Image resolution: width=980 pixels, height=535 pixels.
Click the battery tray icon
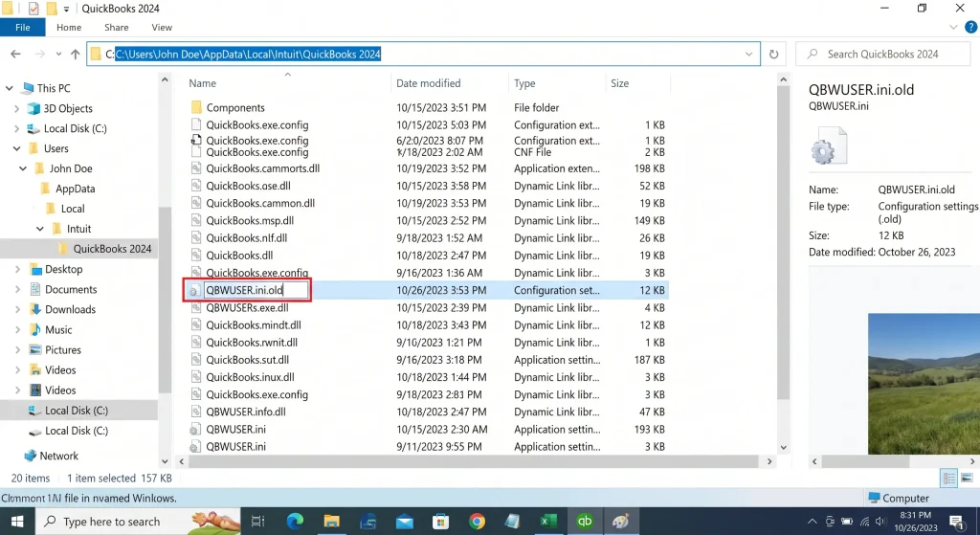tap(847, 522)
